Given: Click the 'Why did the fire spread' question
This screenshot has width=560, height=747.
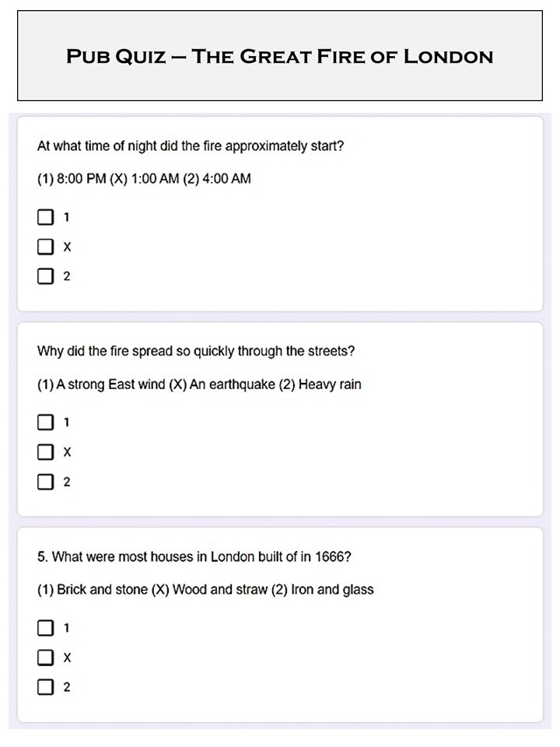Looking at the screenshot, I should [196, 351].
